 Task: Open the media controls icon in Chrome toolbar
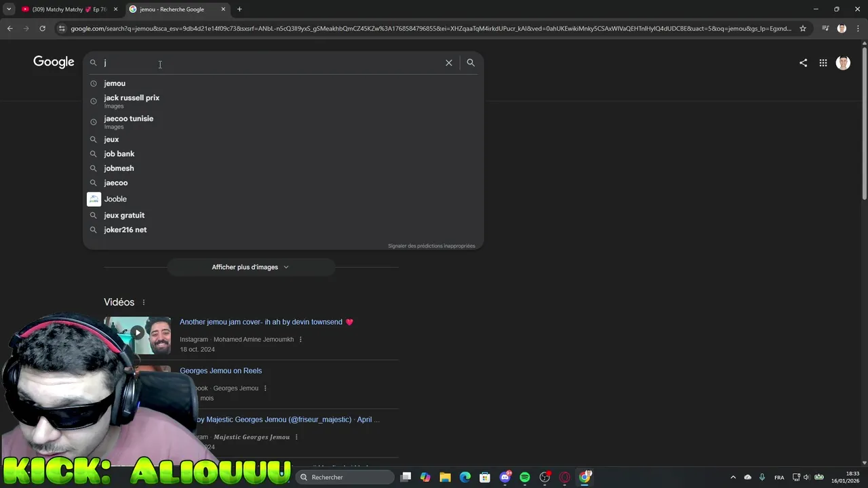click(x=825, y=28)
